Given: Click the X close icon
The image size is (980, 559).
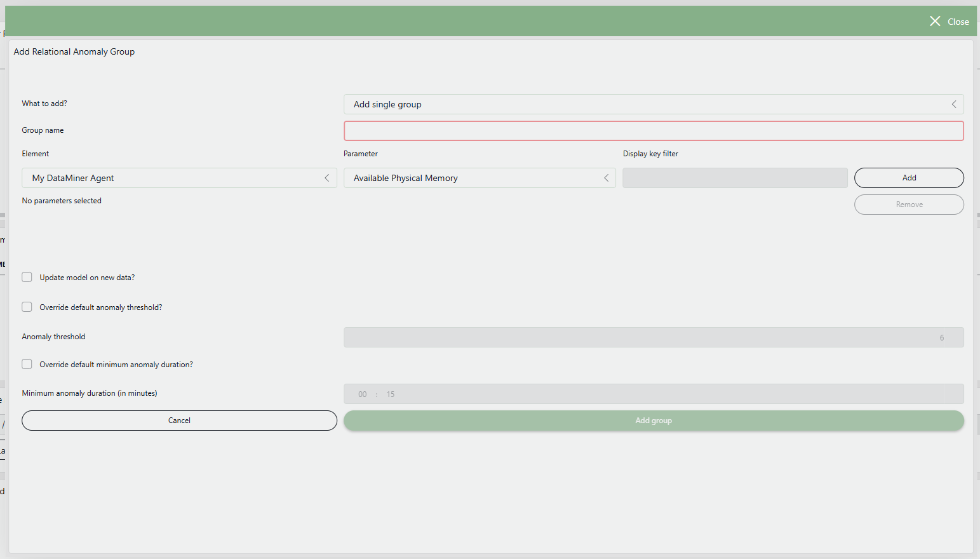Looking at the screenshot, I should (935, 22).
